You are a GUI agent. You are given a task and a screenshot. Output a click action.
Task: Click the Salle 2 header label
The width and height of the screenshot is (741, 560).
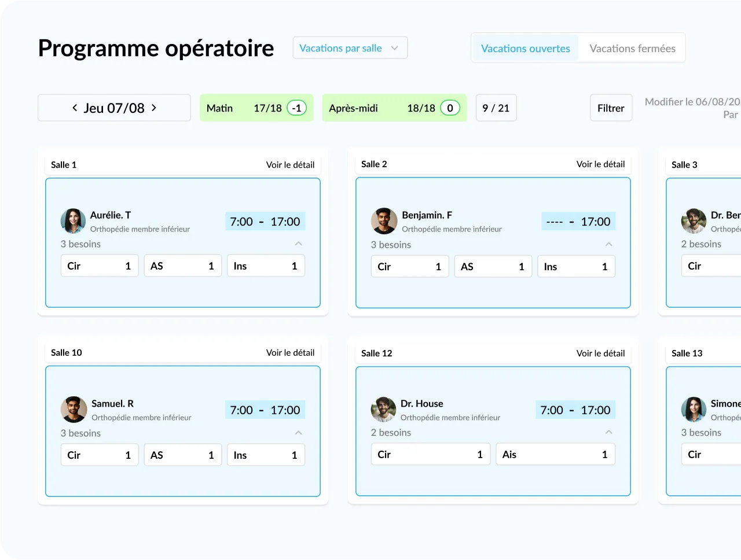(374, 164)
